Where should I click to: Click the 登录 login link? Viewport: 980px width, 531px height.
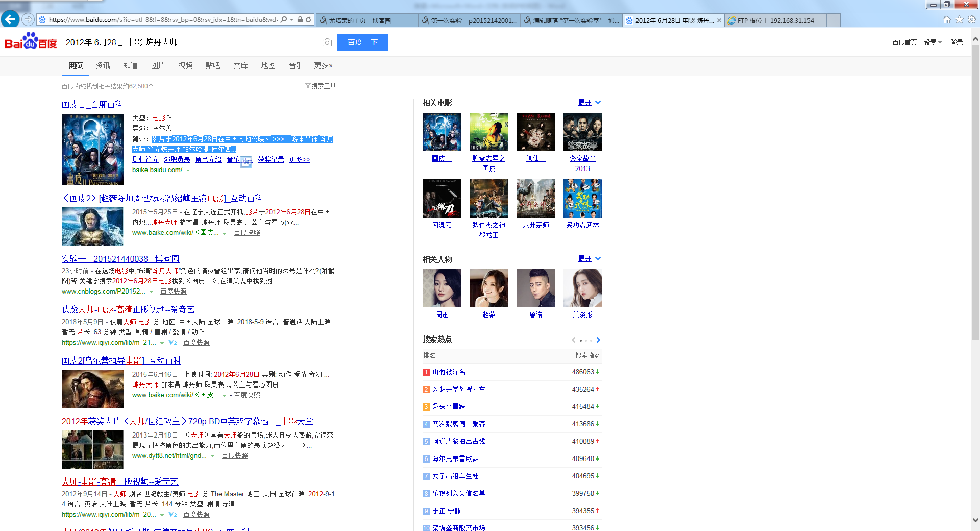tap(957, 42)
